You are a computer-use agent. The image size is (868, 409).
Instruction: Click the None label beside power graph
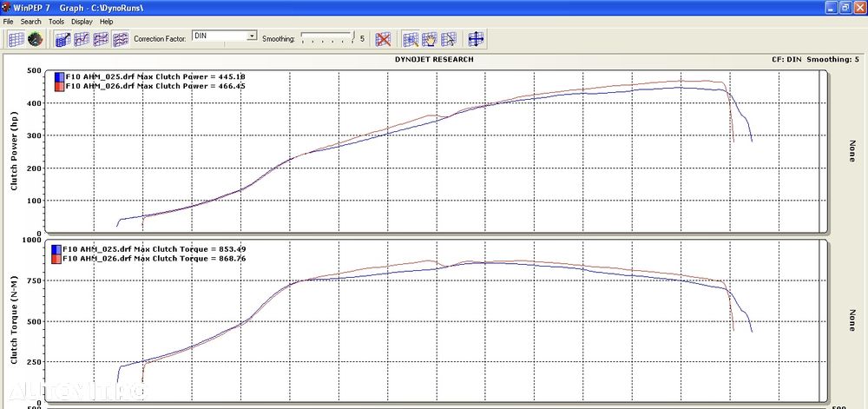pos(852,151)
